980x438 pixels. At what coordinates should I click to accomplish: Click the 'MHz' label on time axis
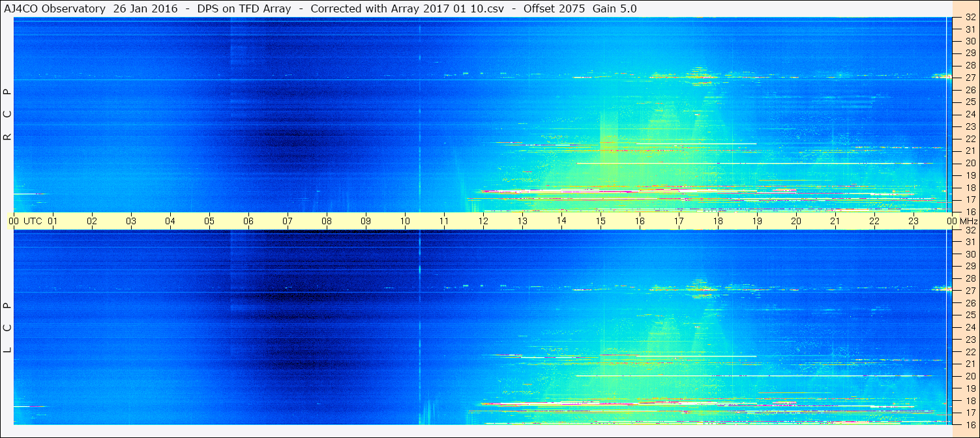tap(968, 221)
